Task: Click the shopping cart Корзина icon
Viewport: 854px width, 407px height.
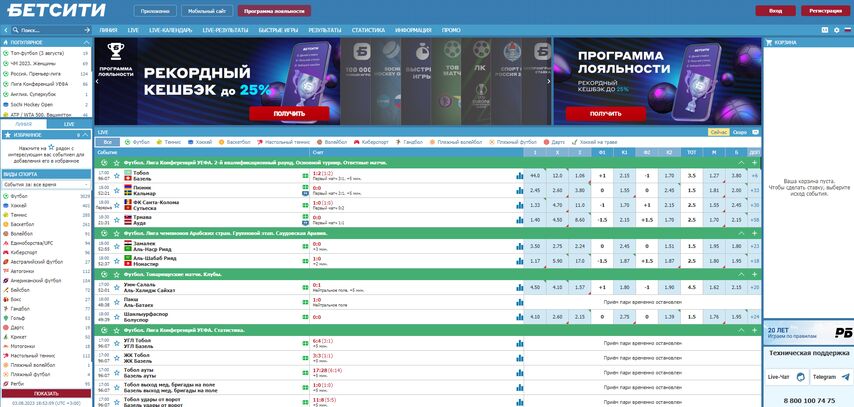Action: [x=769, y=42]
